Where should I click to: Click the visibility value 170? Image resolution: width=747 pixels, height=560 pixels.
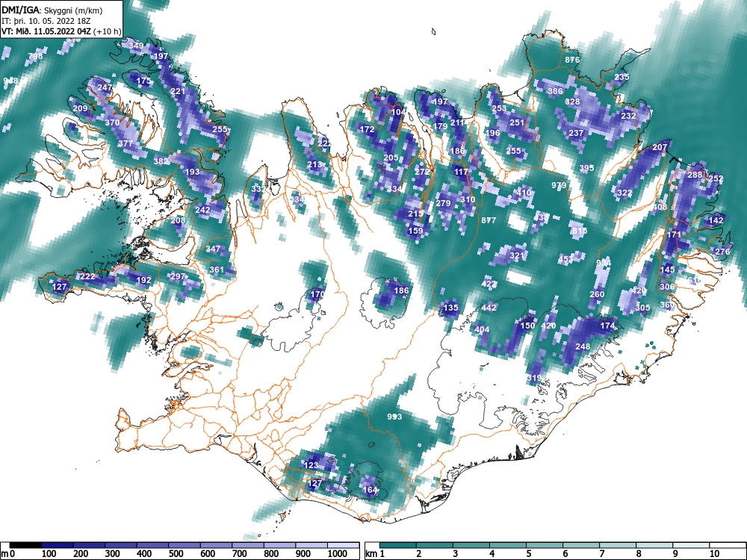point(317,294)
